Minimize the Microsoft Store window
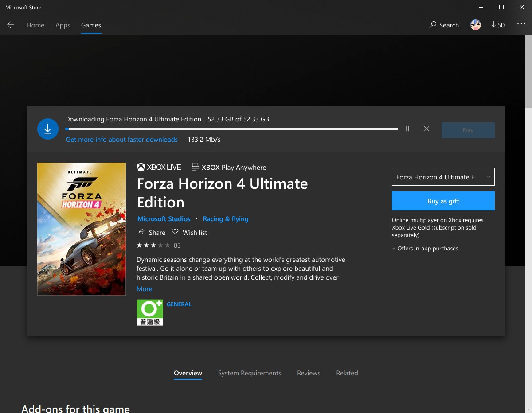This screenshot has width=532, height=413. point(481,7)
